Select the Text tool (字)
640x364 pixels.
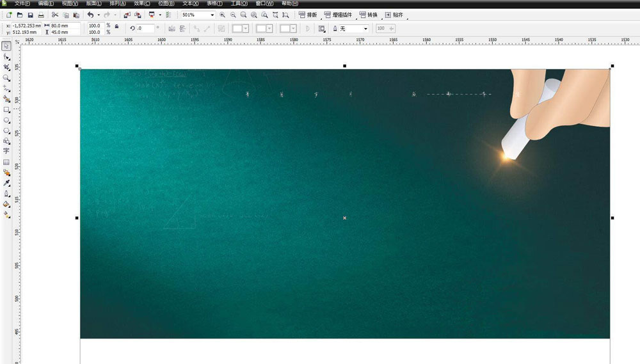6,151
